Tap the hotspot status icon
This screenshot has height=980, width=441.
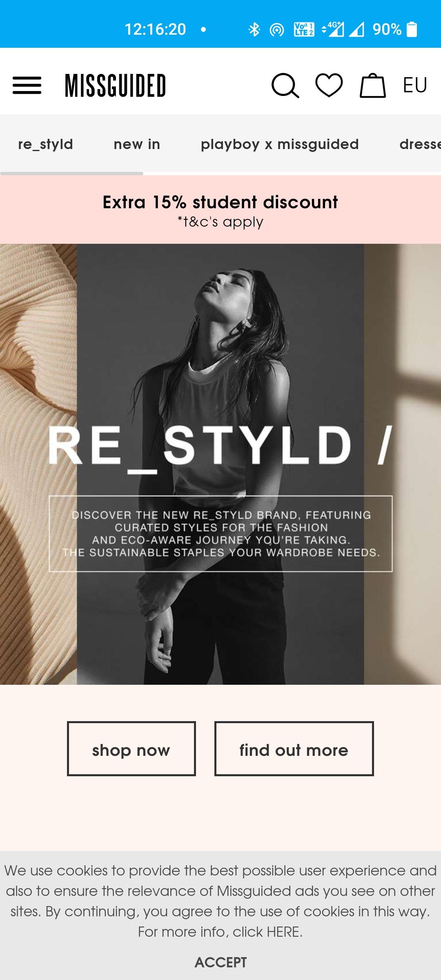[277, 29]
